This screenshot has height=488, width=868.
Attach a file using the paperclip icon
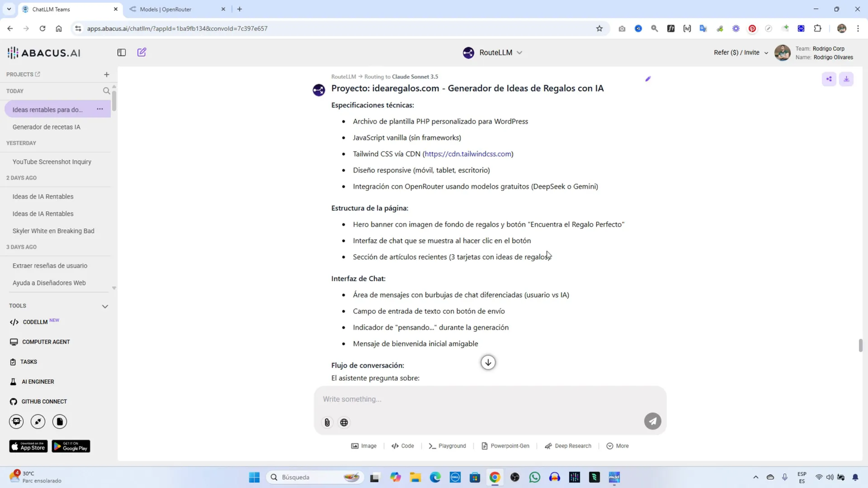[327, 422]
